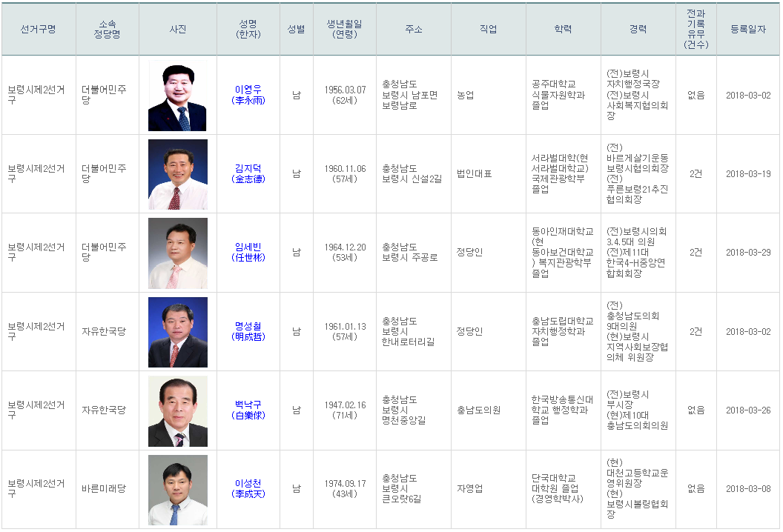Click address 충청남도 보령시 남포면 보령남로

pyautogui.click(x=410, y=95)
